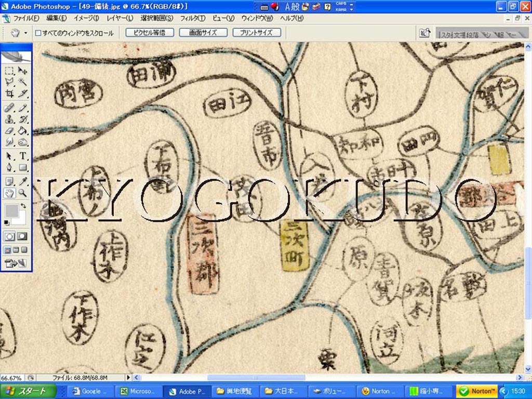Click the プリントサイズ button
Image resolution: width=532 pixels, height=399 pixels.
click(257, 33)
